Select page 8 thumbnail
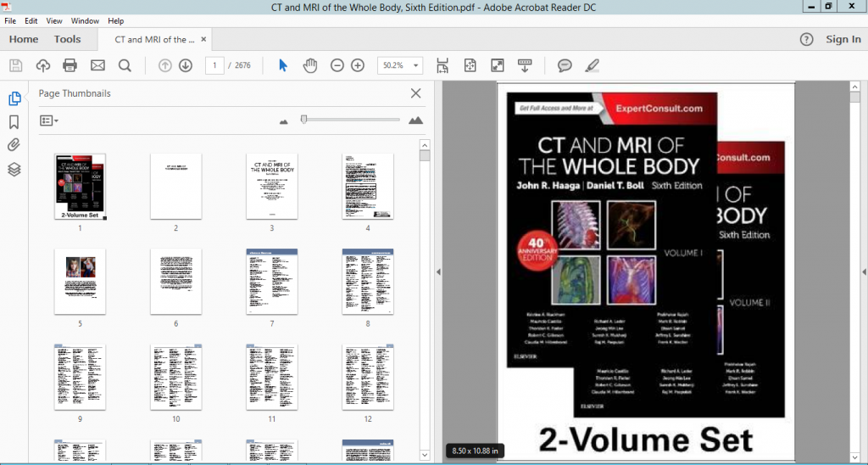This screenshot has width=868, height=465. click(x=368, y=282)
